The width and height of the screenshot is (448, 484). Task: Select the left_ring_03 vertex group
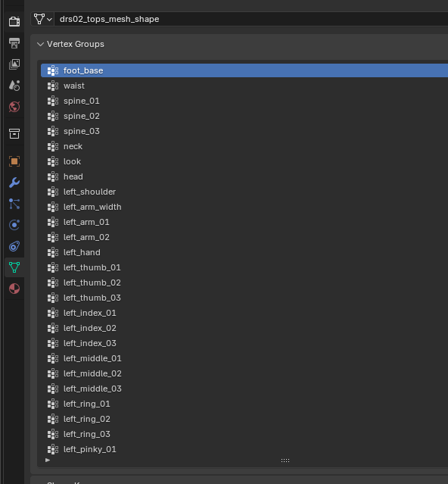coord(244,434)
